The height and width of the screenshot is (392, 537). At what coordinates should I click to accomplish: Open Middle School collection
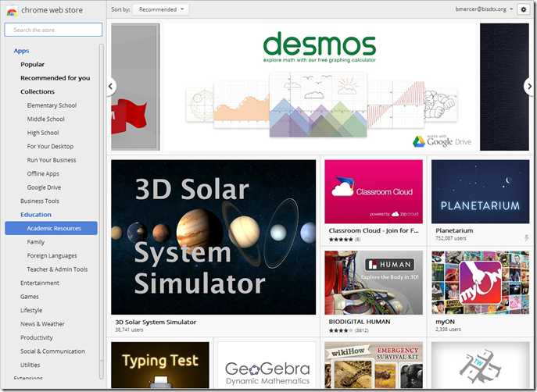coord(46,119)
